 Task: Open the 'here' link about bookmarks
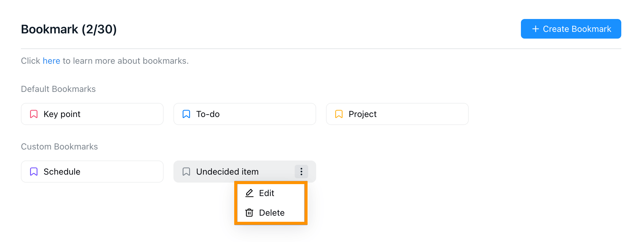(51, 61)
